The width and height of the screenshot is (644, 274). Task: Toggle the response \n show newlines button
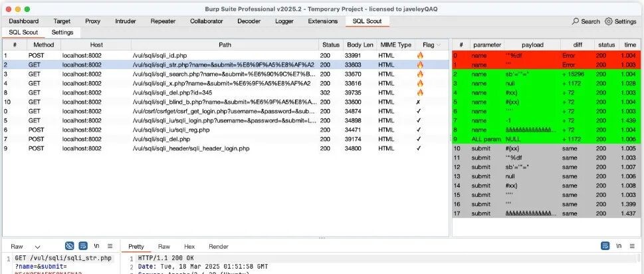coord(619,246)
